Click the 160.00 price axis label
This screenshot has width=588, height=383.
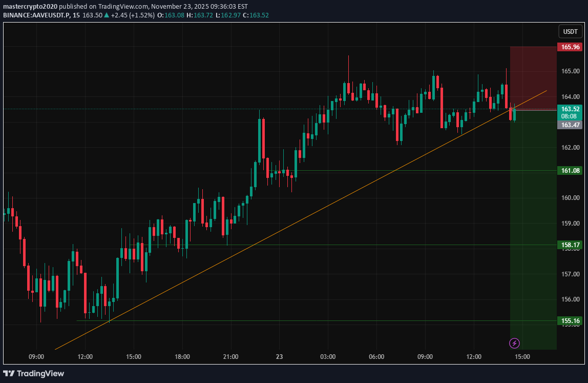click(x=570, y=198)
